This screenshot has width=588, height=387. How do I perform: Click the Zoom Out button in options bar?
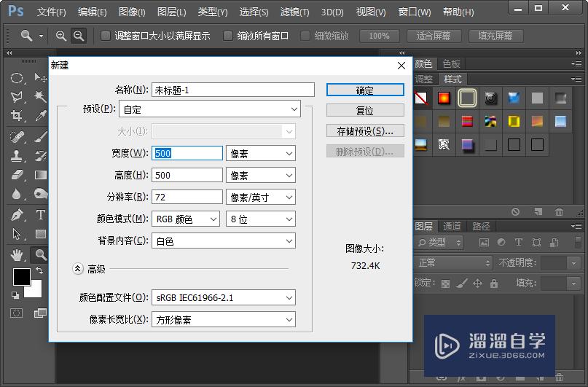pyautogui.click(x=79, y=36)
